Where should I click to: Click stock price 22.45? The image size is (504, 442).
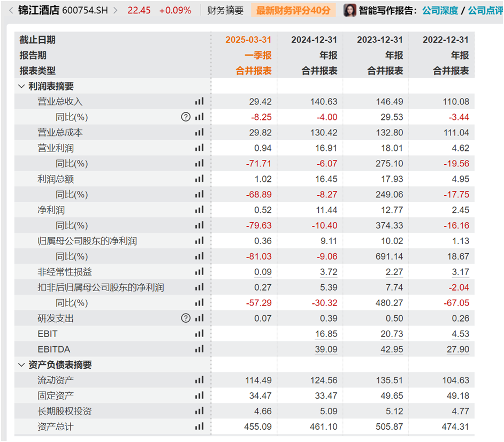(x=139, y=10)
